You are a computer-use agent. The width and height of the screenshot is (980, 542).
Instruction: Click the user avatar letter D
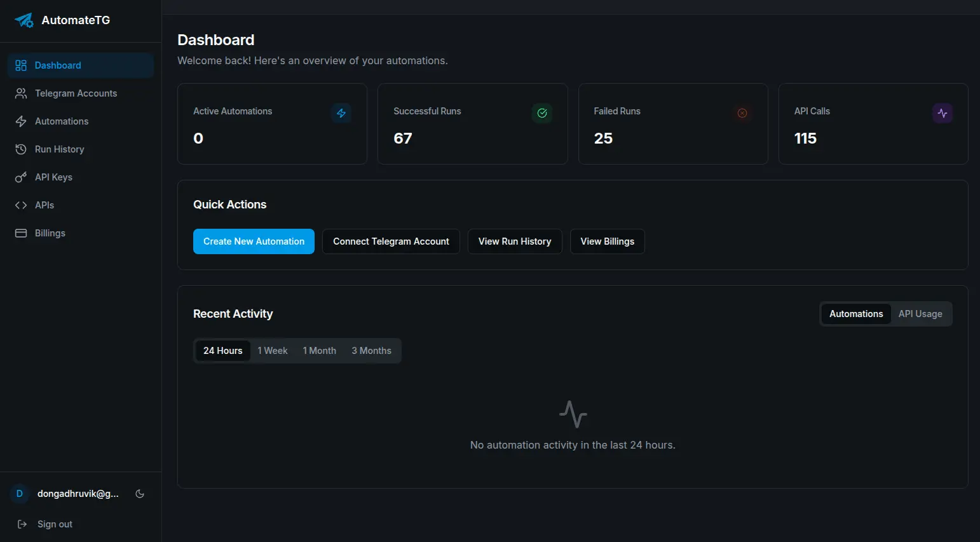pos(19,494)
